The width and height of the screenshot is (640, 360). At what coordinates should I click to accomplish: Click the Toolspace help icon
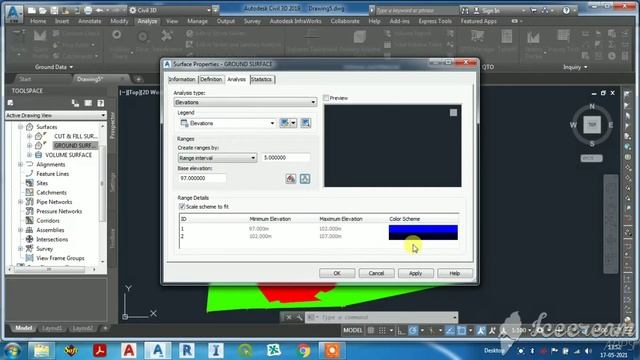point(100,103)
